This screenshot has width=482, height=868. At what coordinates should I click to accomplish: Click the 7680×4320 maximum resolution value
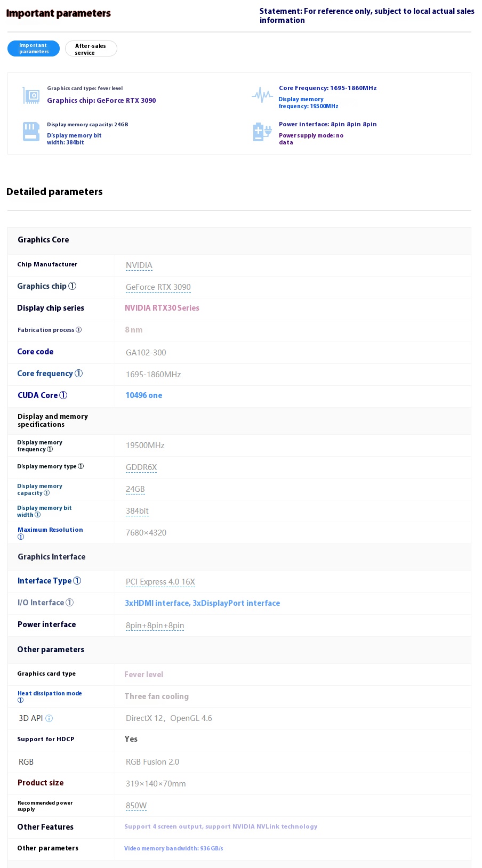(146, 533)
